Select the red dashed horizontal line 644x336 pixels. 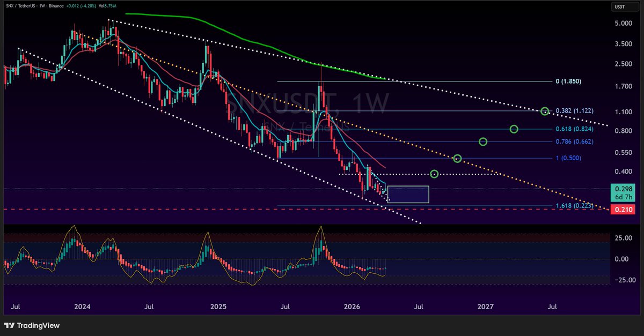click(161, 210)
